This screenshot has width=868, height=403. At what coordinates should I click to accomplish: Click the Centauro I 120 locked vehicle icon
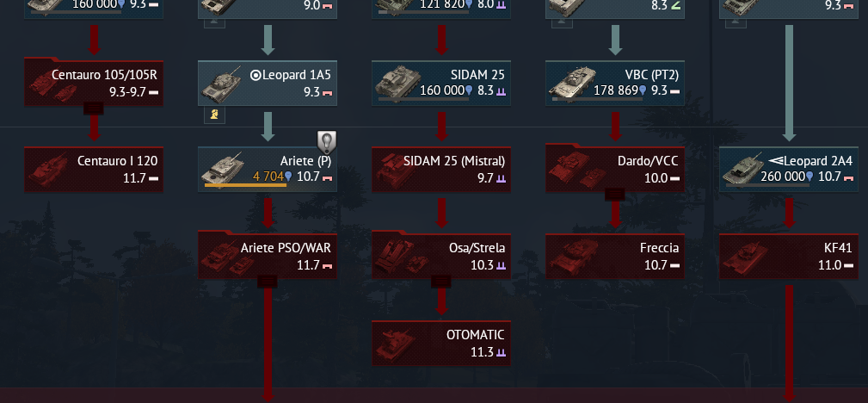[x=47, y=169]
